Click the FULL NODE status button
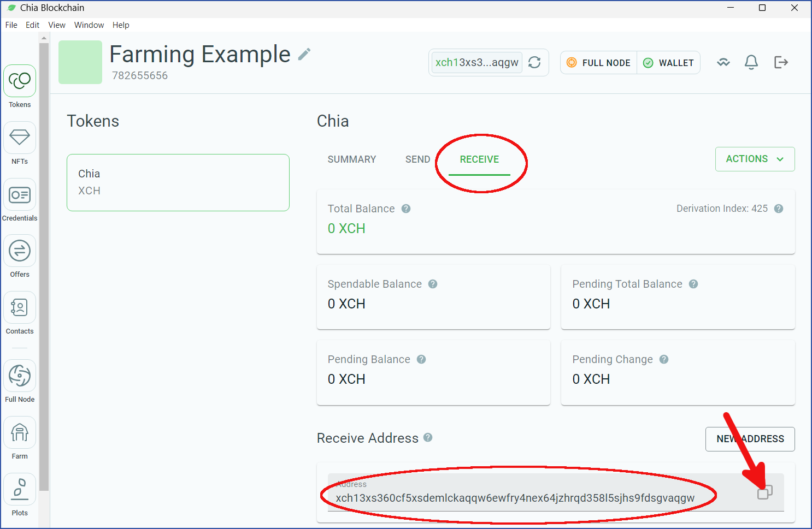Screen dimensions: 812x529 (599, 63)
